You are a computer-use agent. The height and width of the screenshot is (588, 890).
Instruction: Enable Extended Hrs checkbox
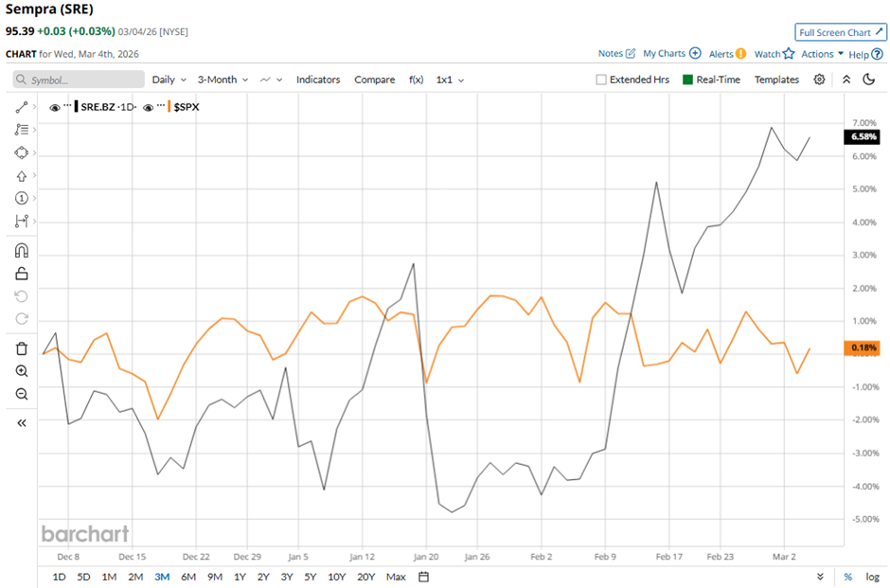pyautogui.click(x=601, y=80)
